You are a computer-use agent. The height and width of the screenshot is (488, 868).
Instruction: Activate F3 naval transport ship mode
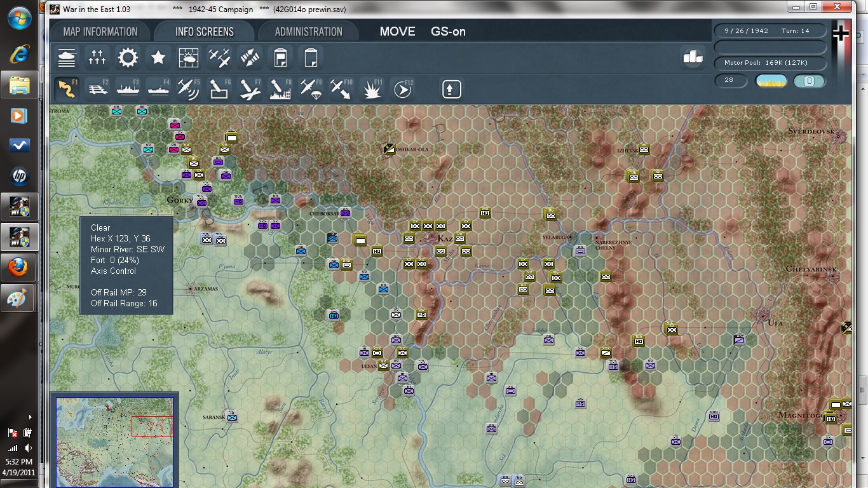point(128,89)
